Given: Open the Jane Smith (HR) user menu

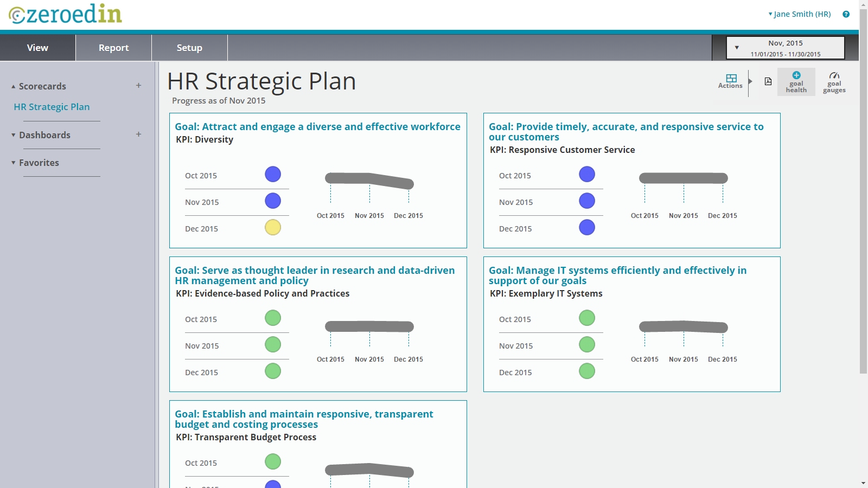Looking at the screenshot, I should 800,14.
